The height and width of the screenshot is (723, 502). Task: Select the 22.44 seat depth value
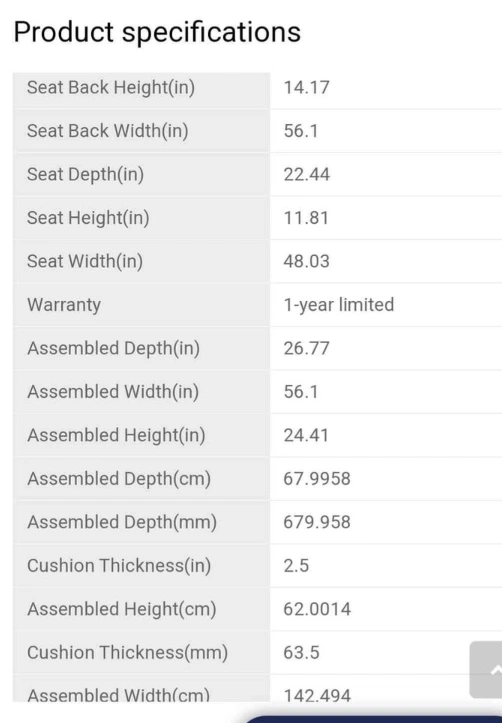pyautogui.click(x=307, y=175)
